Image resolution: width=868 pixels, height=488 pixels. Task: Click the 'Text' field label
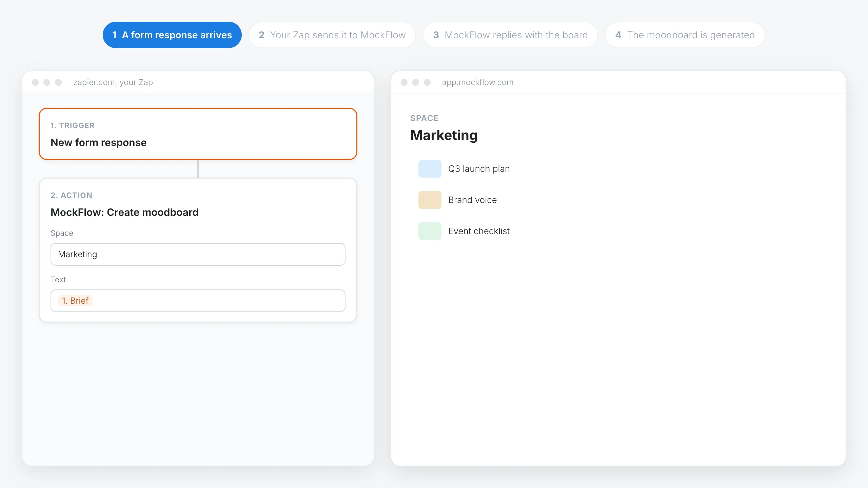tap(58, 280)
